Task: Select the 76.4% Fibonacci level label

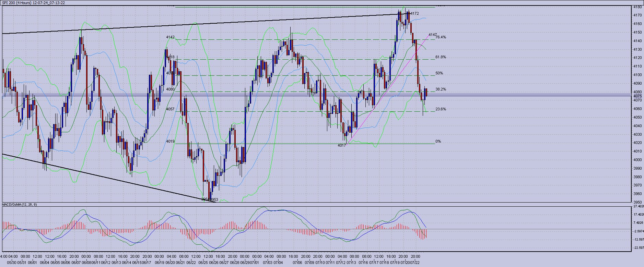Action: click(x=441, y=37)
